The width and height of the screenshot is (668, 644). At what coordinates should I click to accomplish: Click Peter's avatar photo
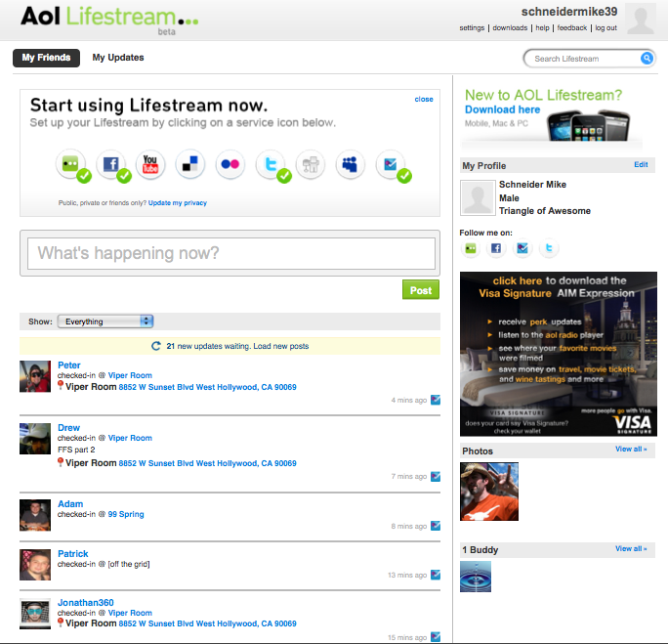pos(35,376)
